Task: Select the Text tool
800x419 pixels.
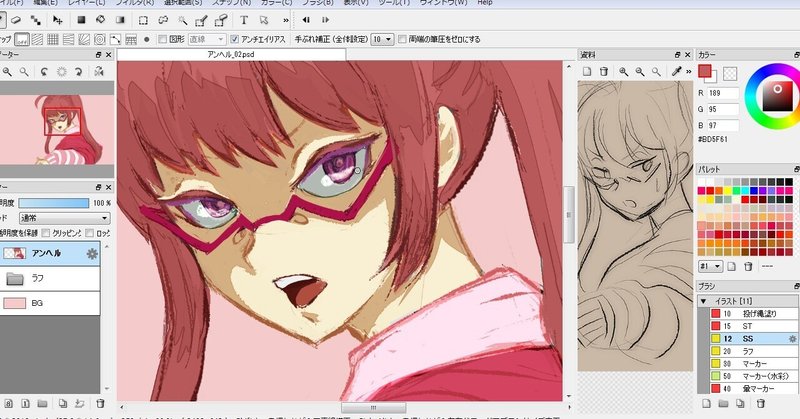Action: click(244, 20)
